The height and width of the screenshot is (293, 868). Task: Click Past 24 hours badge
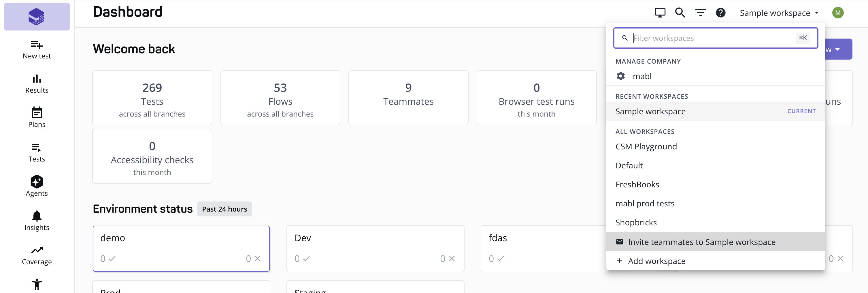(x=224, y=209)
